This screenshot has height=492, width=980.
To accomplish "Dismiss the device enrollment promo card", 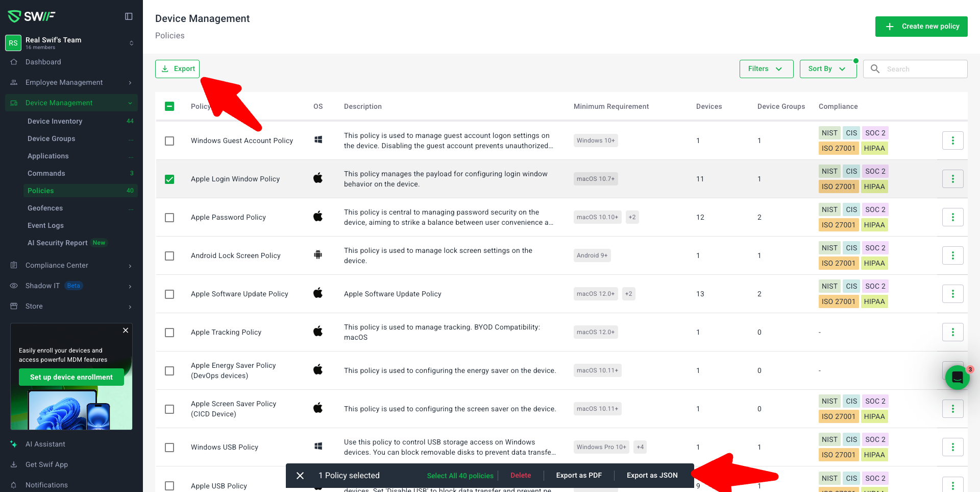I will [126, 331].
